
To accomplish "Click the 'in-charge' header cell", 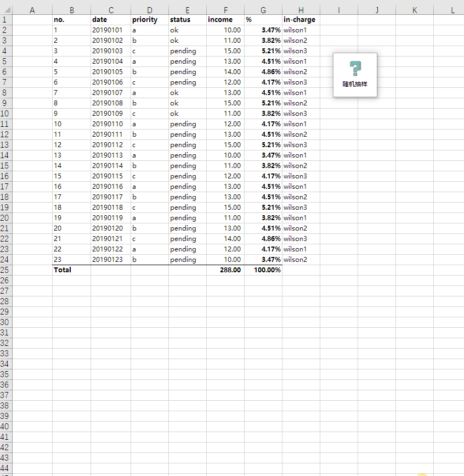I will (x=301, y=20).
